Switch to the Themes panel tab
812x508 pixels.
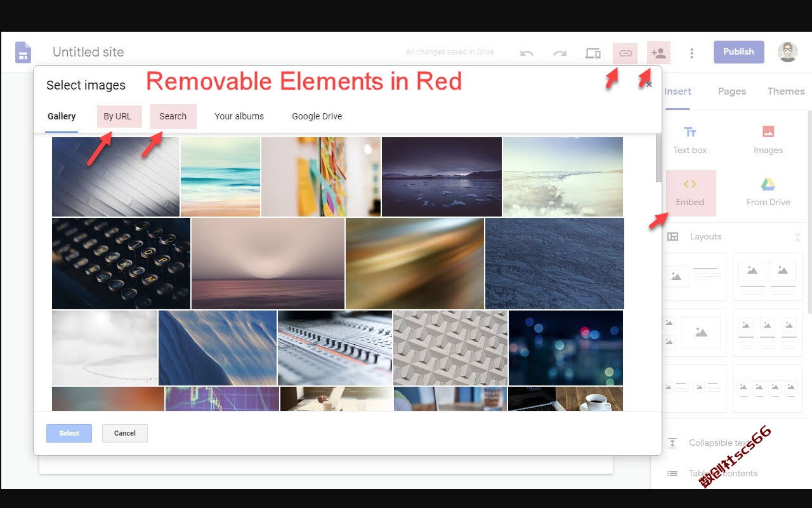[x=786, y=91]
